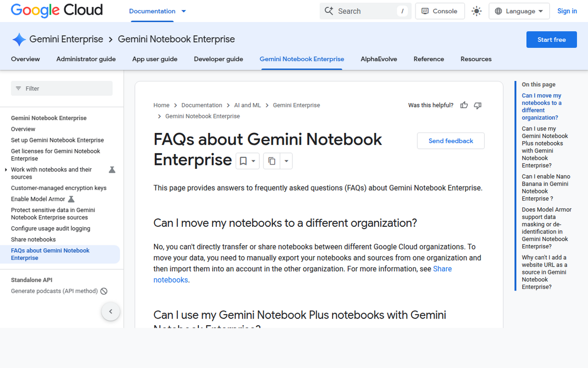The image size is (588, 368).
Task: Click 'Was this helpful?' text
Action: pos(431,105)
